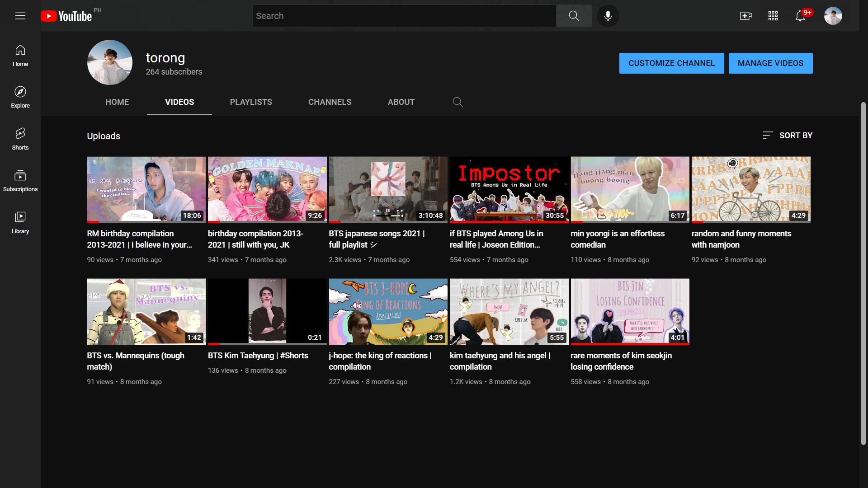Open Shorts in the sidebar

(x=20, y=138)
